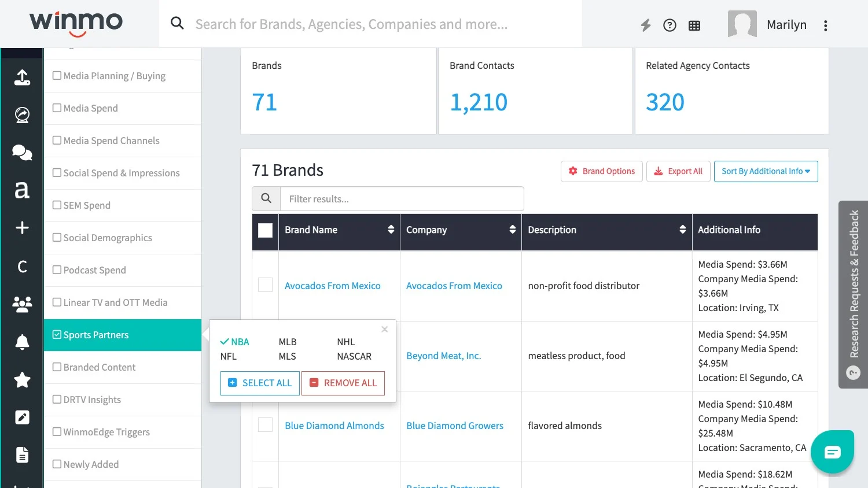The height and width of the screenshot is (488, 868).
Task: Open the dashboard gauge icon in sidebar
Action: pos(22,115)
